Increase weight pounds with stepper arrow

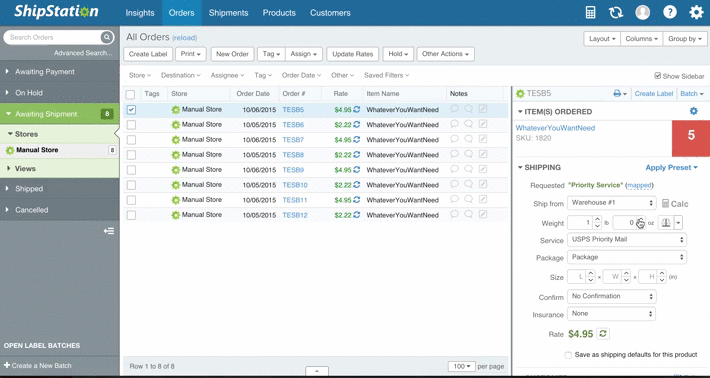pos(597,220)
